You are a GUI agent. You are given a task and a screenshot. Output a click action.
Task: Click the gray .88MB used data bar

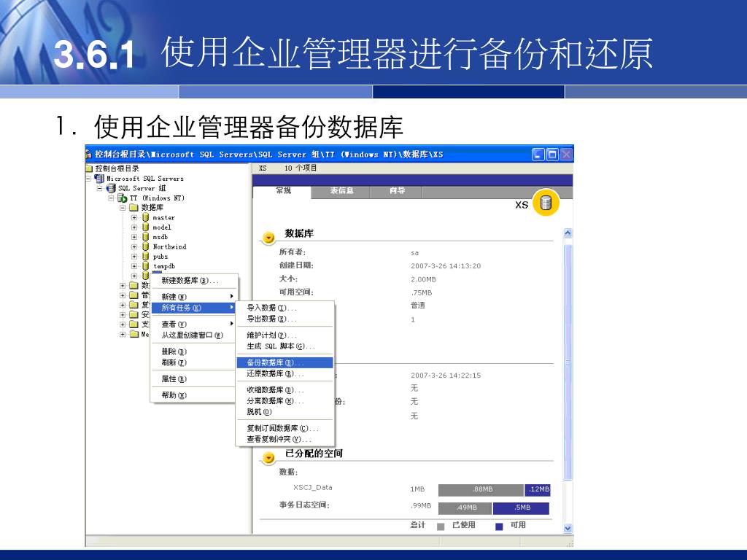coord(481,489)
